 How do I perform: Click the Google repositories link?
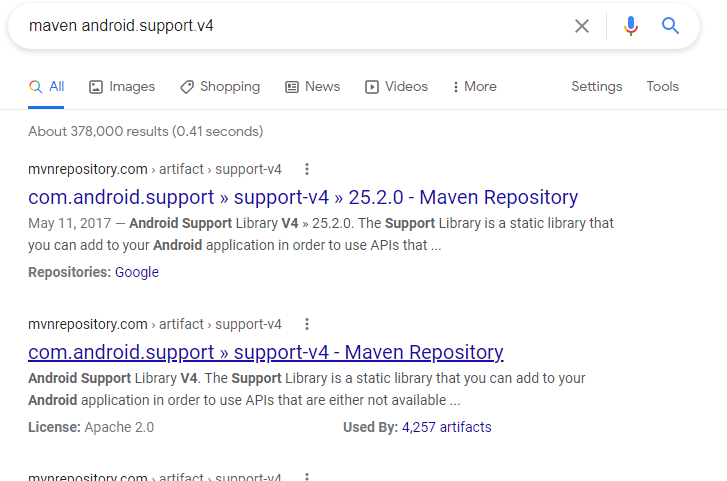[x=137, y=272]
